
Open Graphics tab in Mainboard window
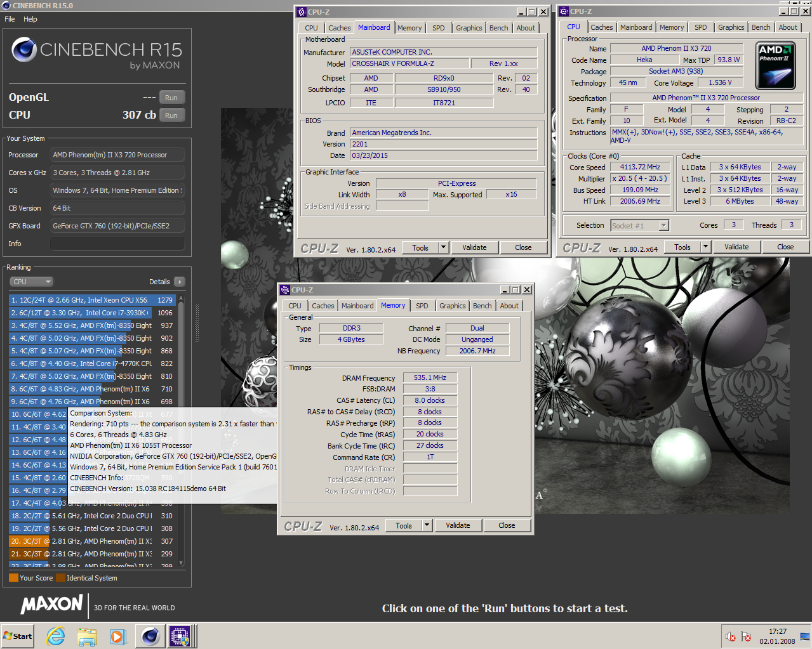pos(469,28)
